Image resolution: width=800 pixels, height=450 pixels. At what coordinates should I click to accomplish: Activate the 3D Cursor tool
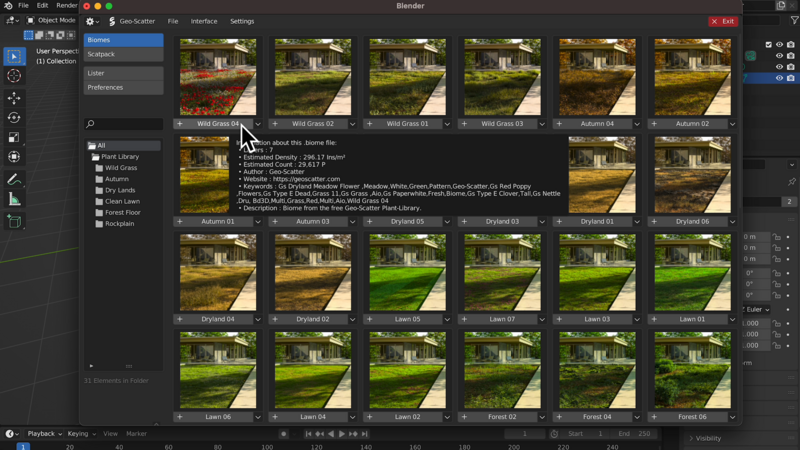point(14,76)
